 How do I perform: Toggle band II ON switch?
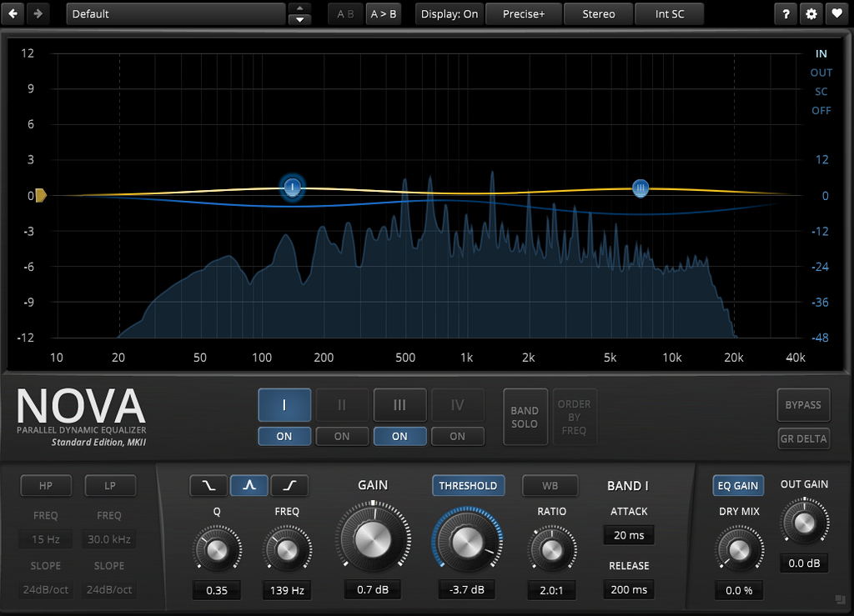click(342, 437)
